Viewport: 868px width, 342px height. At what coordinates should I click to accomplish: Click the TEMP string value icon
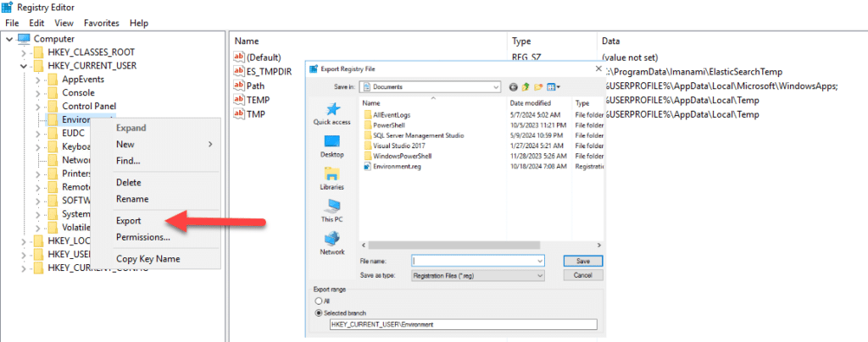point(239,100)
